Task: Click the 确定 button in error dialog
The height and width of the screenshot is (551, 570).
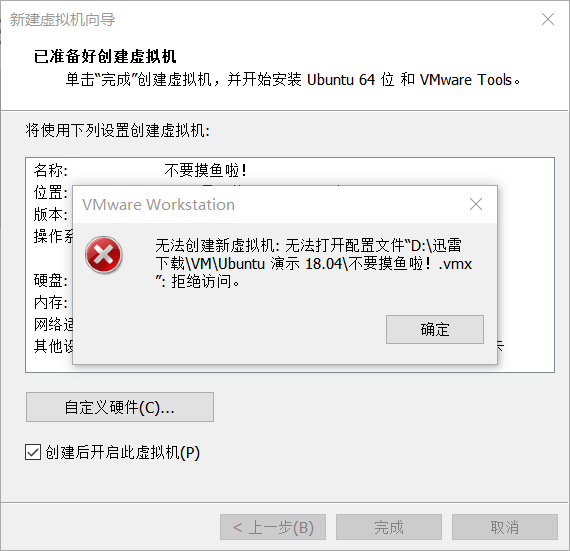Action: tap(435, 329)
